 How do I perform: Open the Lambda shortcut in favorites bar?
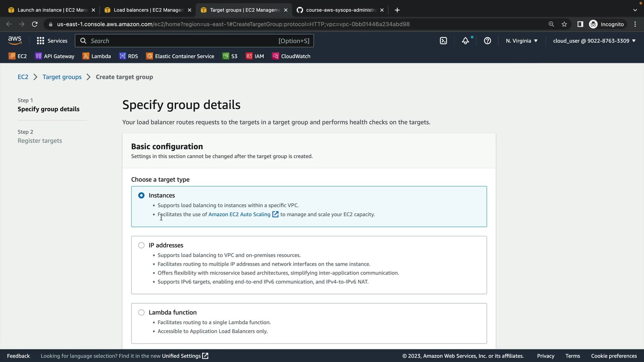pyautogui.click(x=97, y=56)
